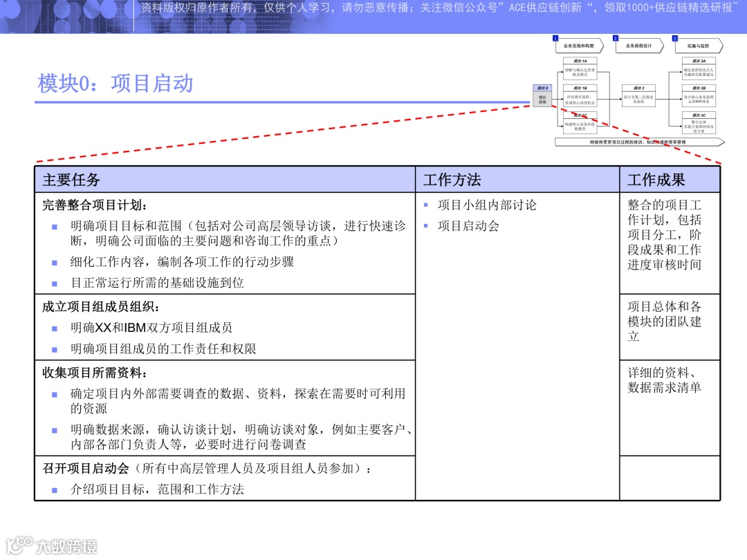Click the phase arrow 实施与监控
Viewport: 747px width, 560px height.
pos(699,46)
